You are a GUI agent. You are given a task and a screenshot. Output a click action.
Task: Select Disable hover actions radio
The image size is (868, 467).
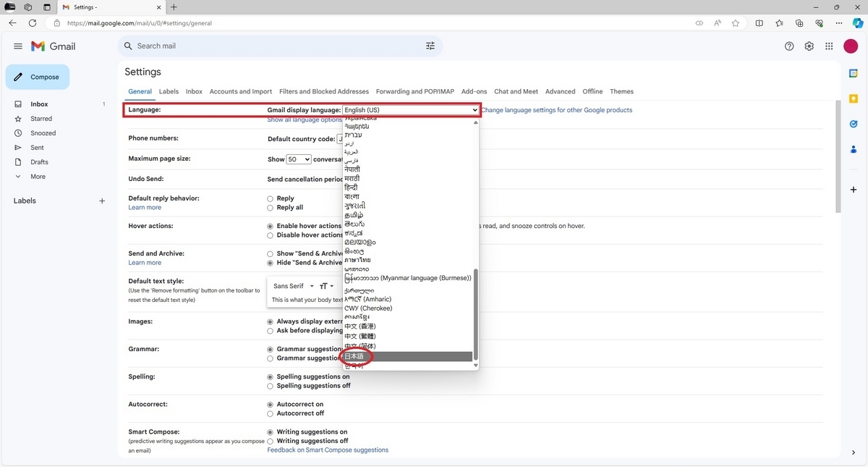[x=271, y=235]
